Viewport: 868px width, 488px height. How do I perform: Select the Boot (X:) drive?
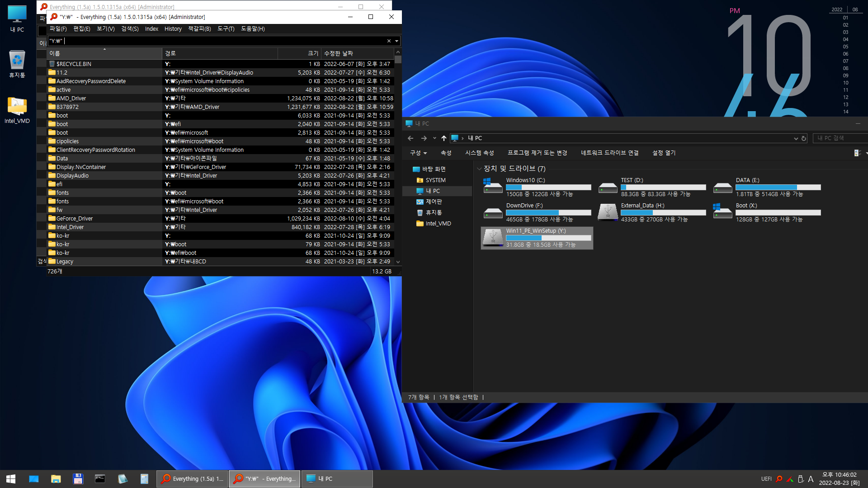click(x=767, y=213)
